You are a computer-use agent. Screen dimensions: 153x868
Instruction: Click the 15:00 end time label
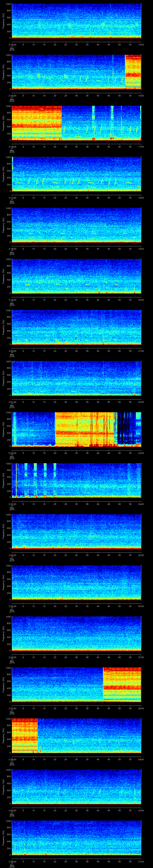pyautogui.click(x=141, y=44)
